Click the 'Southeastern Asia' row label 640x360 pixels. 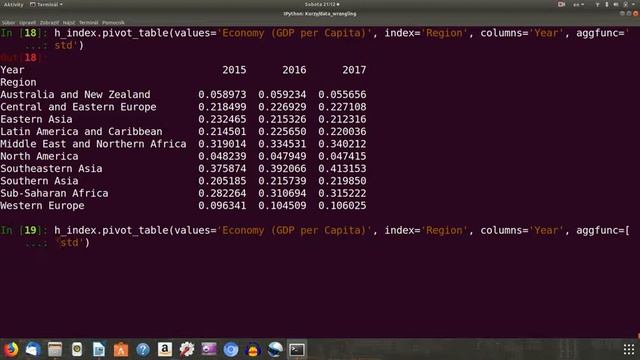(x=51, y=169)
